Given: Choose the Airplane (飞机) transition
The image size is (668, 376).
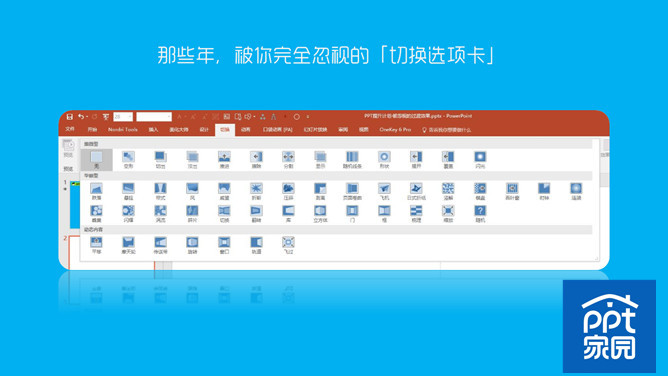Looking at the screenshot, I should 384,191.
